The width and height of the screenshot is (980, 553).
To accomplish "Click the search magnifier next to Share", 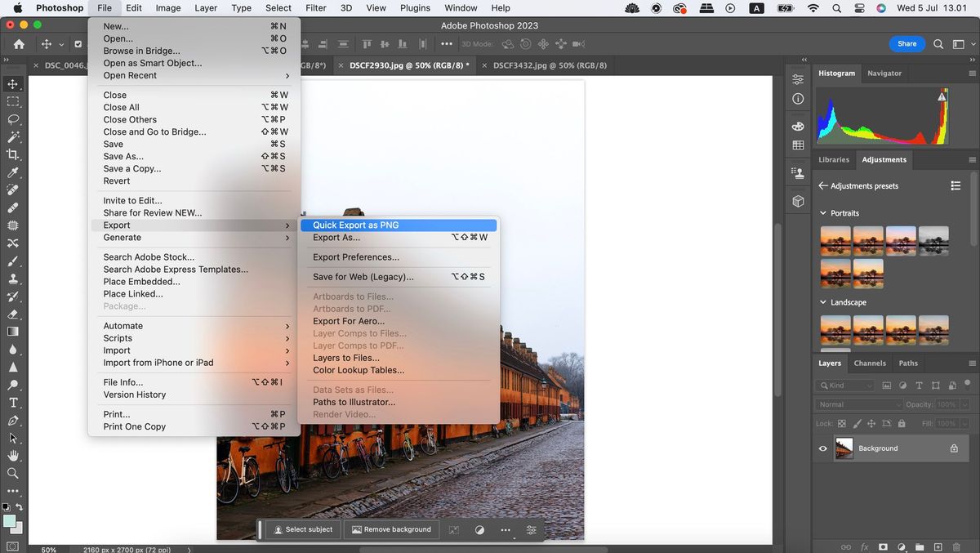I will coord(938,44).
